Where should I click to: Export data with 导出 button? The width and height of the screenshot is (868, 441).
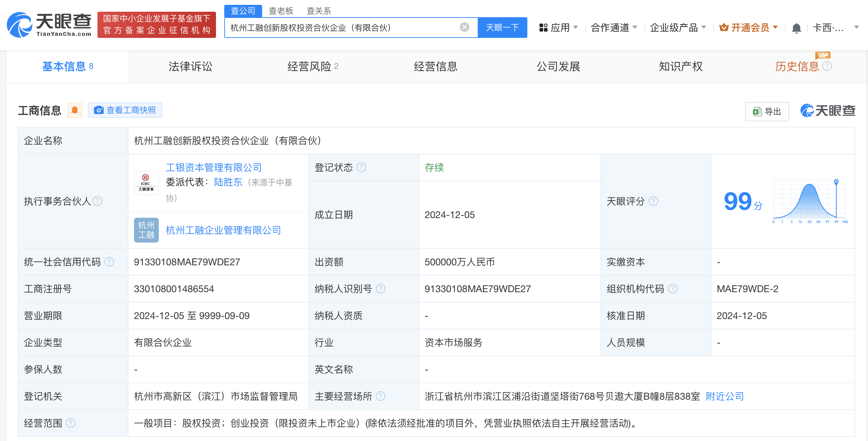pyautogui.click(x=767, y=111)
